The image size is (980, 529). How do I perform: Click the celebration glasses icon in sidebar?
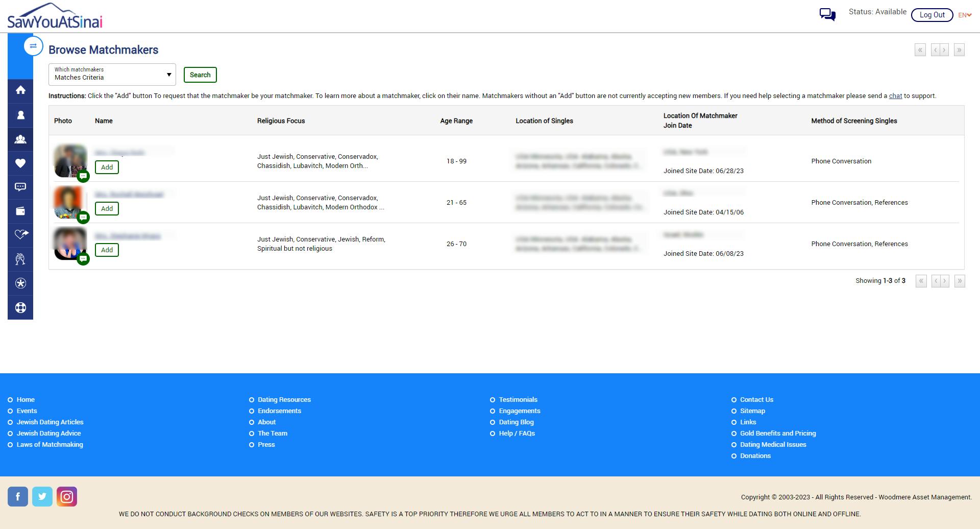pos(21,259)
